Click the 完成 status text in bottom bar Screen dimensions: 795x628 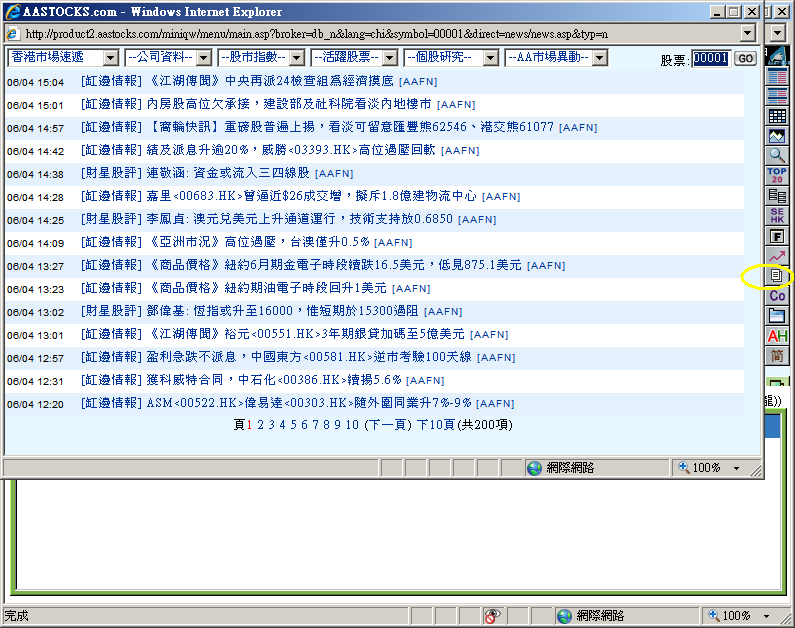17,616
